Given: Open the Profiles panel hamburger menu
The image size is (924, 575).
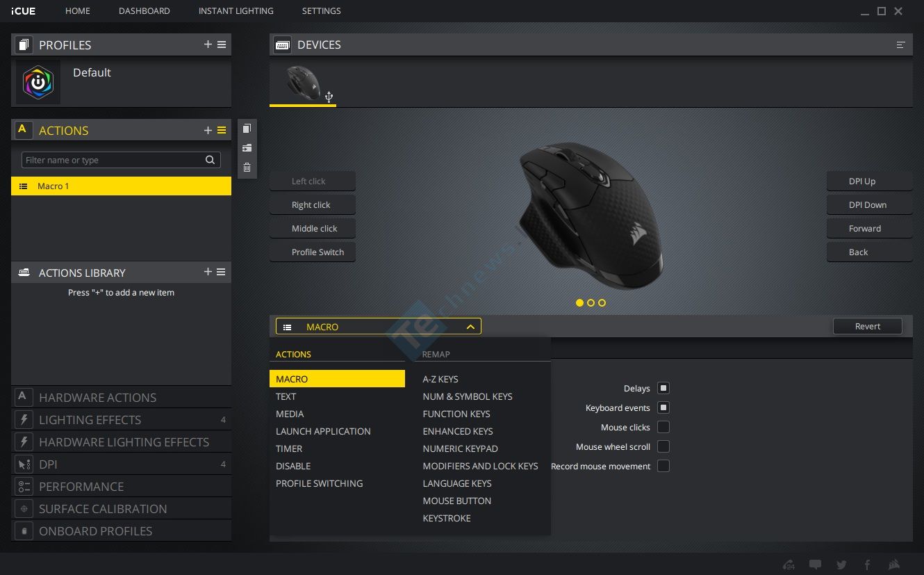Looking at the screenshot, I should 222,44.
